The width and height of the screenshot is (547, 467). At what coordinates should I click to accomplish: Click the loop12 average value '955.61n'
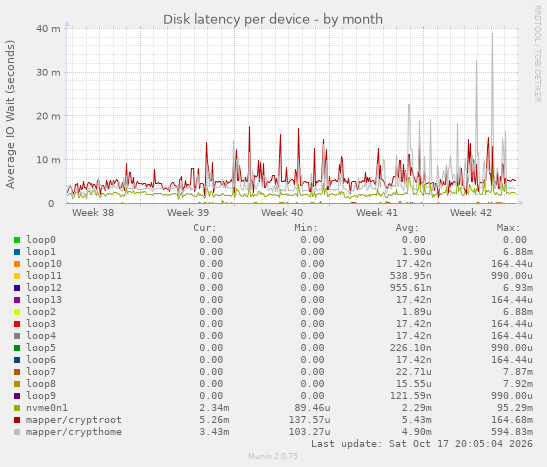411,288
